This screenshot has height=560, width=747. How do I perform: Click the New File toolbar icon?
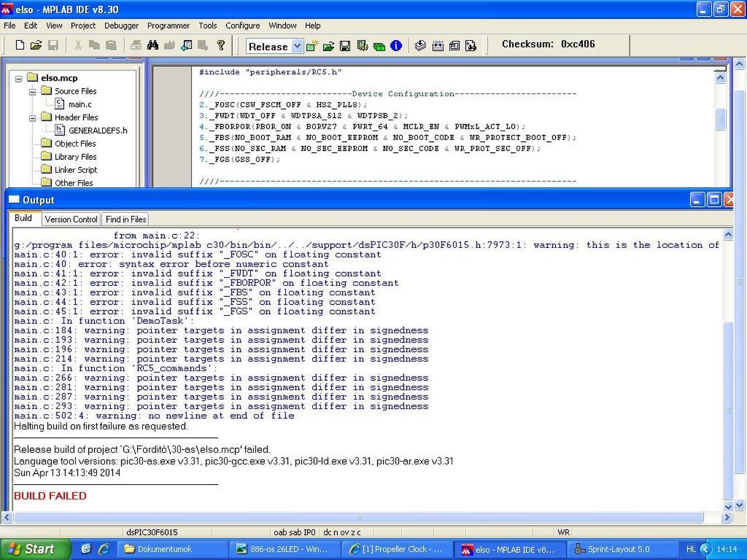(20, 45)
